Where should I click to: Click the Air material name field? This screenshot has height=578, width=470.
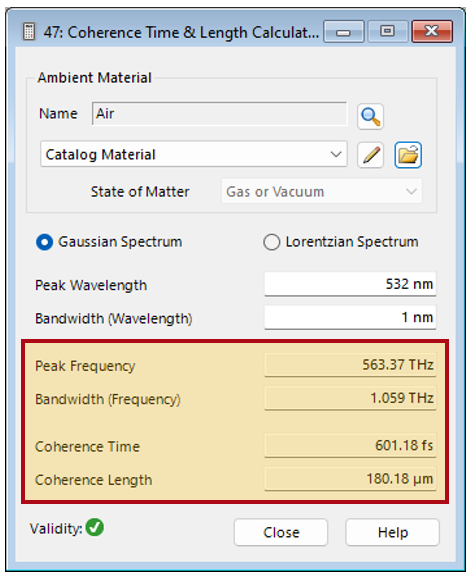point(219,114)
